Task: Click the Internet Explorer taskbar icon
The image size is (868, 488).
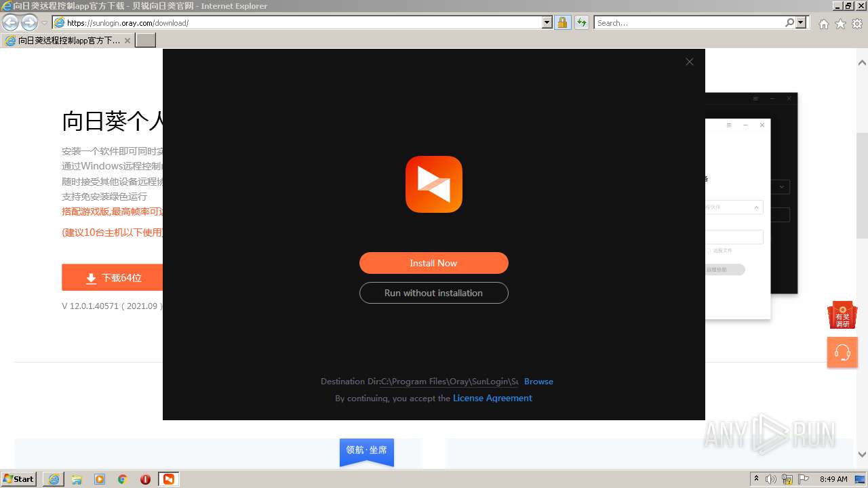Action: pyautogui.click(x=54, y=479)
